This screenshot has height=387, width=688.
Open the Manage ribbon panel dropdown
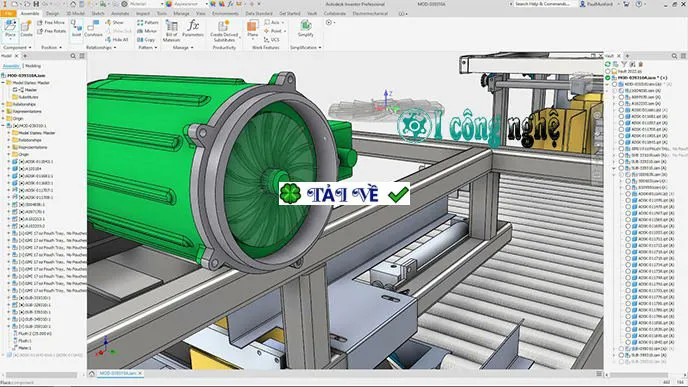point(183,47)
